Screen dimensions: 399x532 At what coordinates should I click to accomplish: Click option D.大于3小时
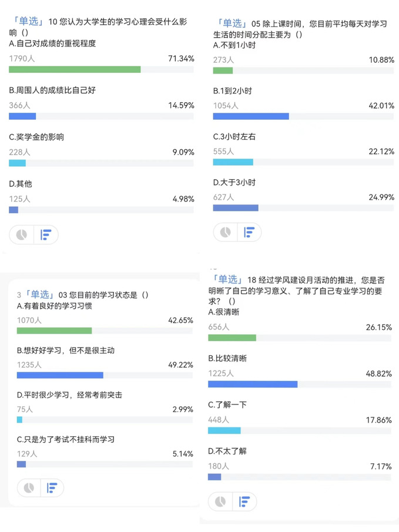pos(234,183)
